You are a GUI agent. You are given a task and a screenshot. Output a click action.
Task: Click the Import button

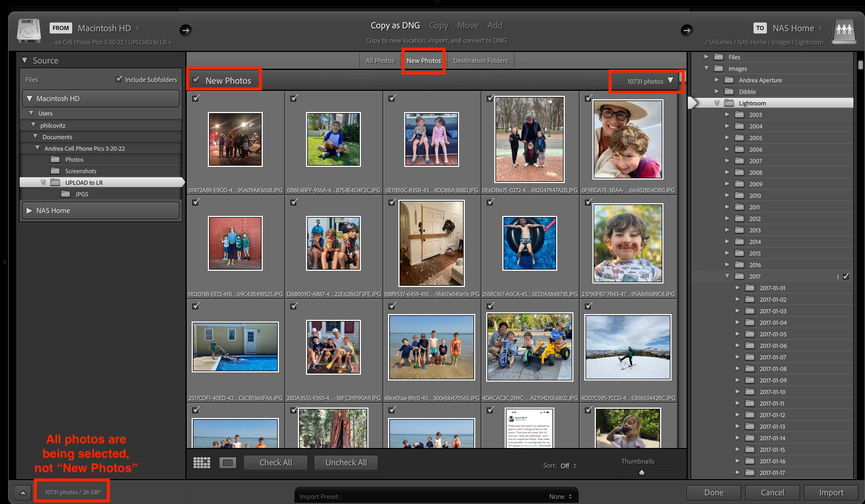click(831, 492)
